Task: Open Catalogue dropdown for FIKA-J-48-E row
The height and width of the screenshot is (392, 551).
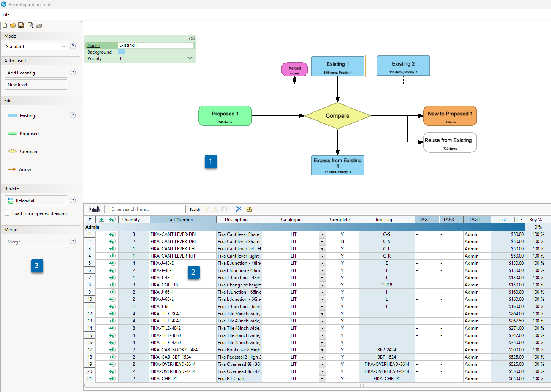Action: pyautogui.click(x=322, y=263)
